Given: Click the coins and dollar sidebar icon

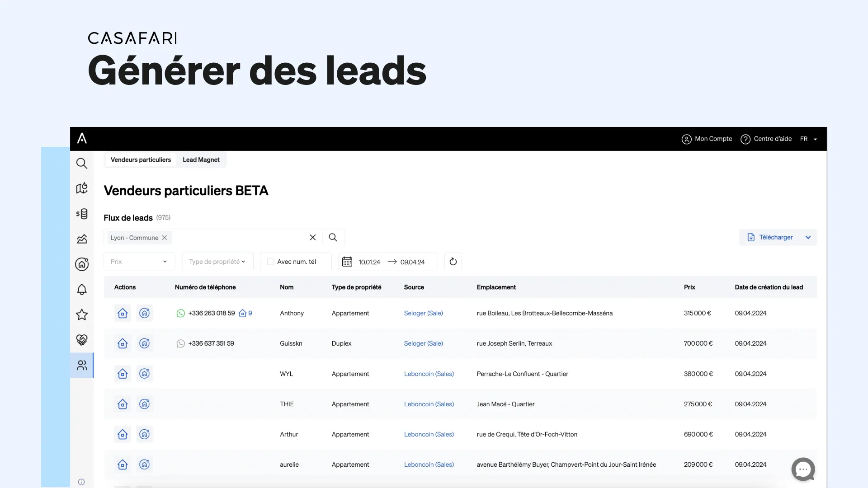Looking at the screenshot, I should click(82, 214).
